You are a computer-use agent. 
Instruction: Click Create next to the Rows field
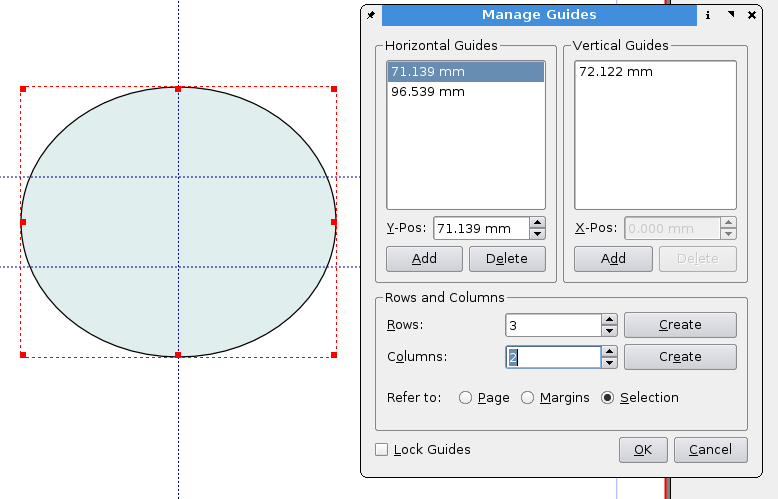(x=680, y=325)
